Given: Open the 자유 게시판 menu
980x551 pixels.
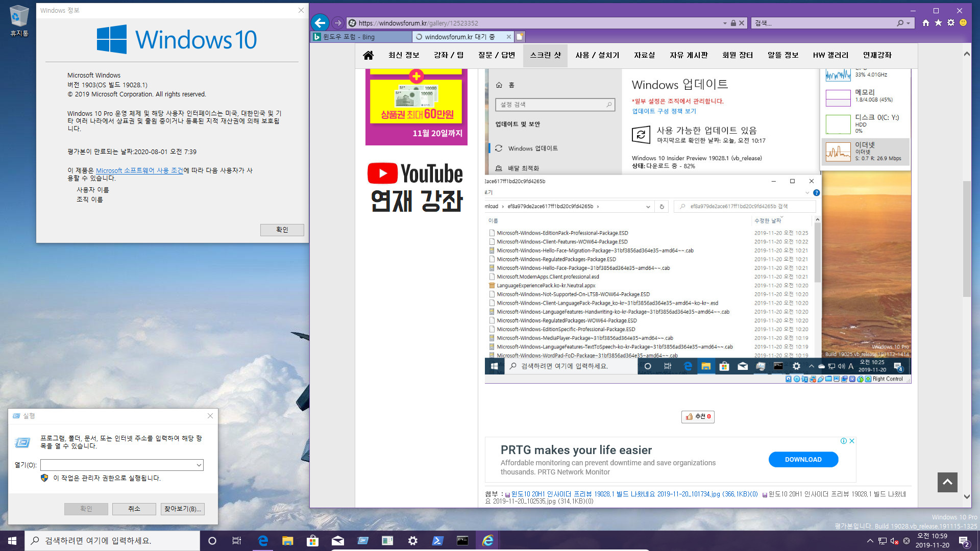Looking at the screenshot, I should pyautogui.click(x=689, y=55).
